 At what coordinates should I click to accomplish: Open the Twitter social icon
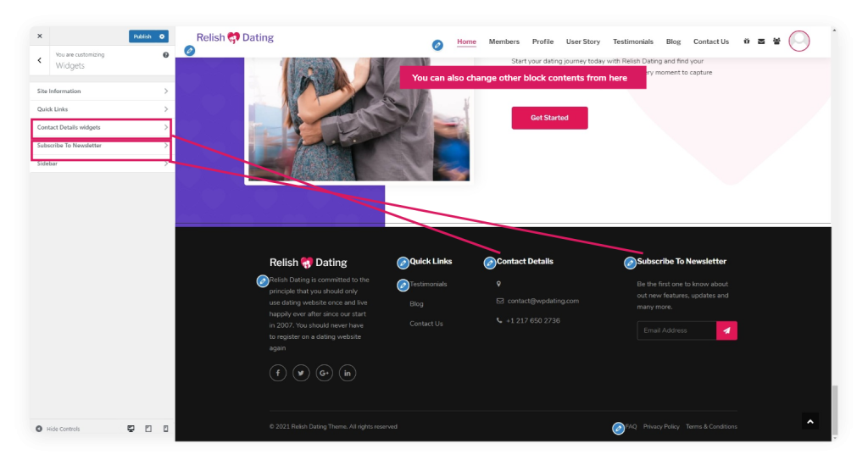pyautogui.click(x=301, y=373)
